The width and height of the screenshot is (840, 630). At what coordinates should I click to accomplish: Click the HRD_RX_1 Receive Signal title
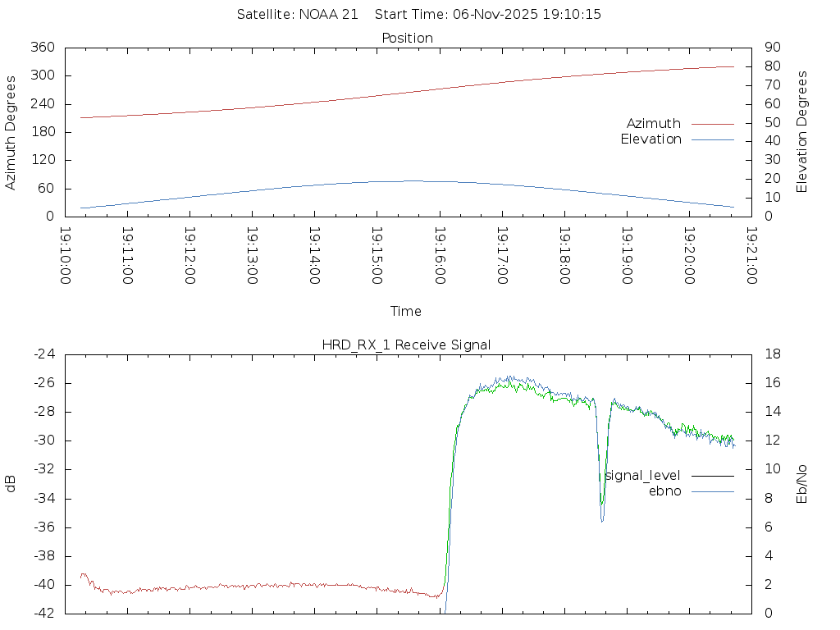[407, 345]
